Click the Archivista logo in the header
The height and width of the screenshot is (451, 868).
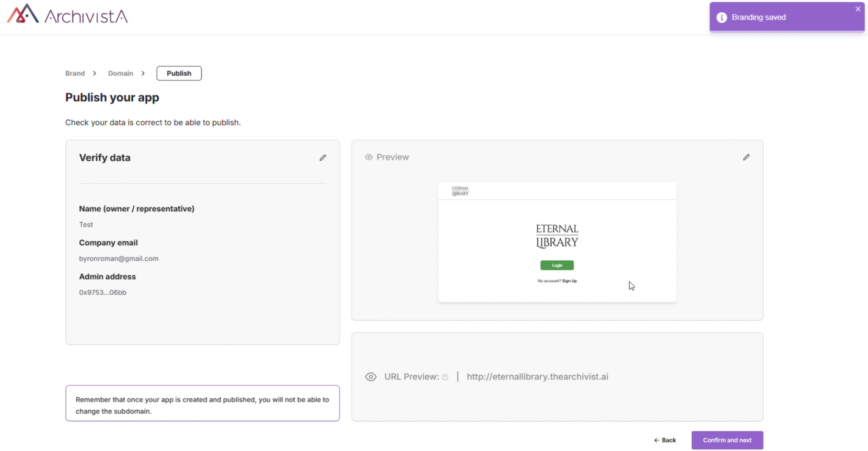67,15
